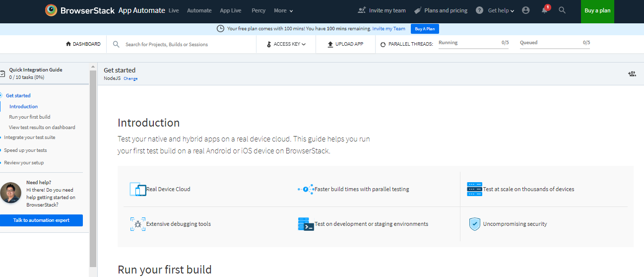This screenshot has height=277, width=644.
Task: Click the parallel testing speed icon
Action: click(306, 189)
